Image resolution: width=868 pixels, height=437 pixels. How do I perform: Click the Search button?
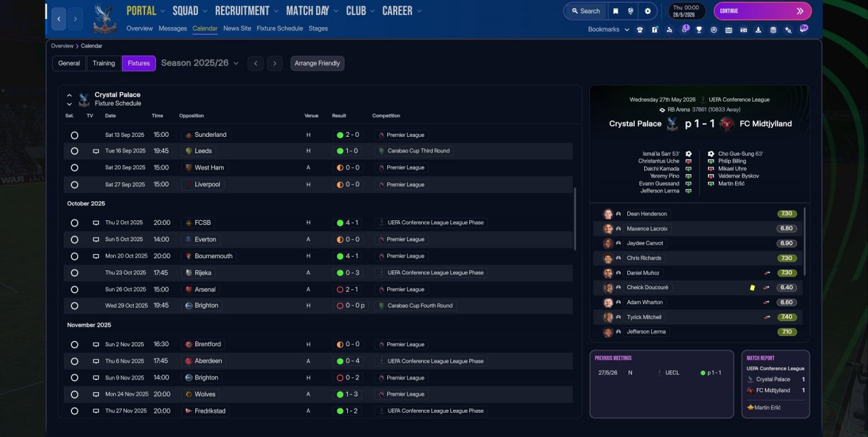pyautogui.click(x=585, y=11)
